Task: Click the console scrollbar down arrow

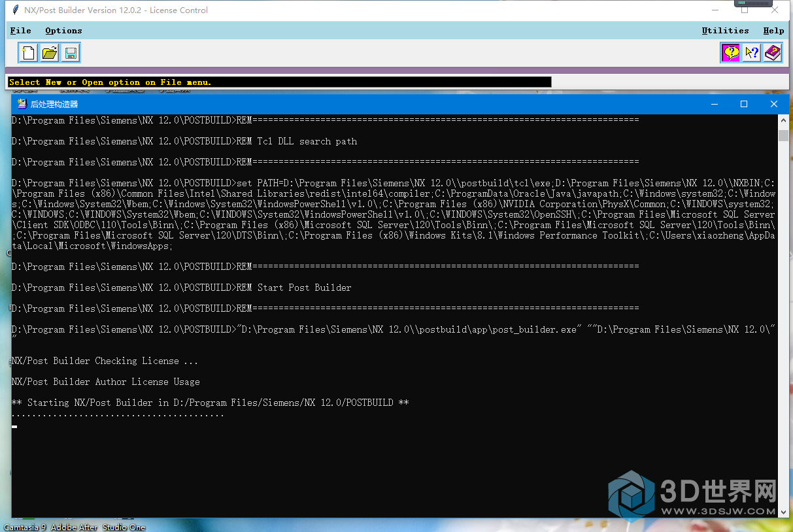Action: point(784,513)
